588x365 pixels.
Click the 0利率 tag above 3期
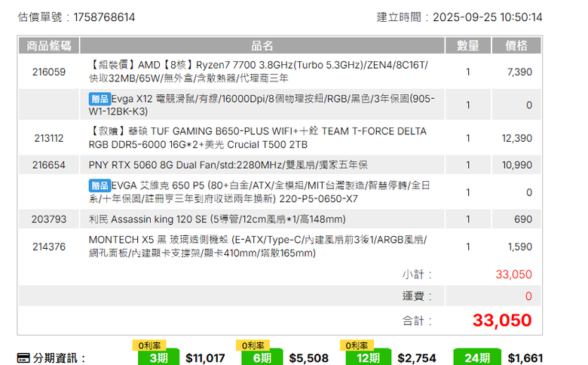click(x=149, y=345)
